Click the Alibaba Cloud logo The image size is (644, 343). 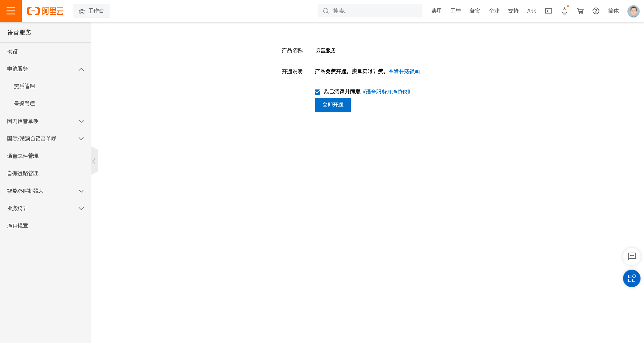tap(45, 11)
